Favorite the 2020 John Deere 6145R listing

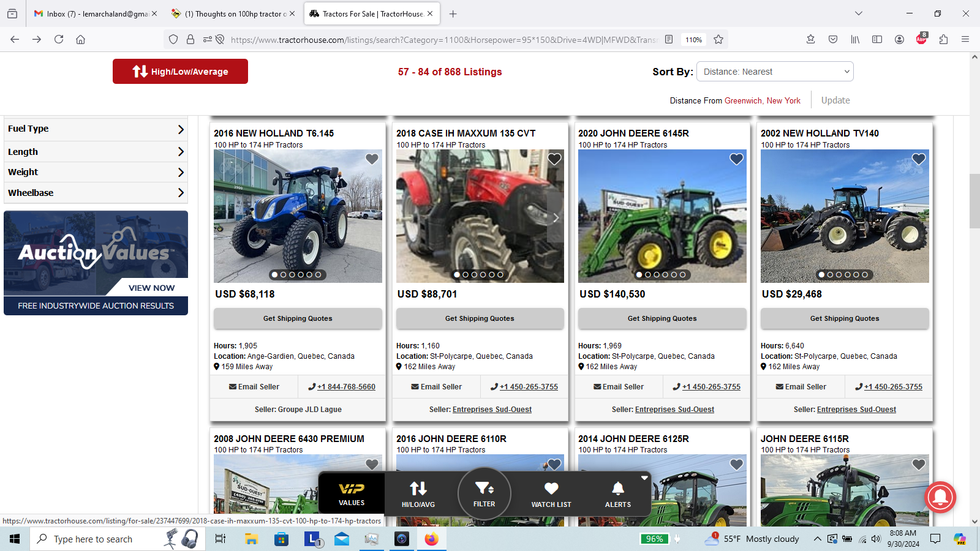[x=736, y=159]
